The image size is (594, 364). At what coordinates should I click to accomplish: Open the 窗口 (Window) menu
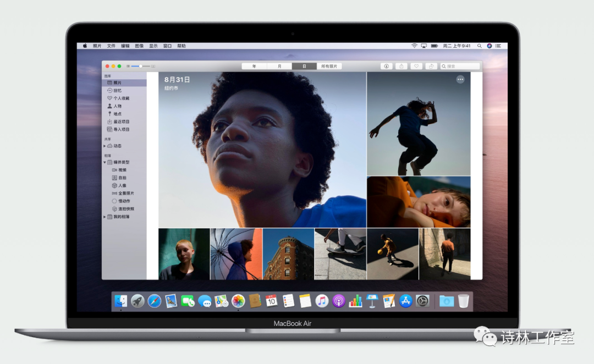pyautogui.click(x=167, y=46)
